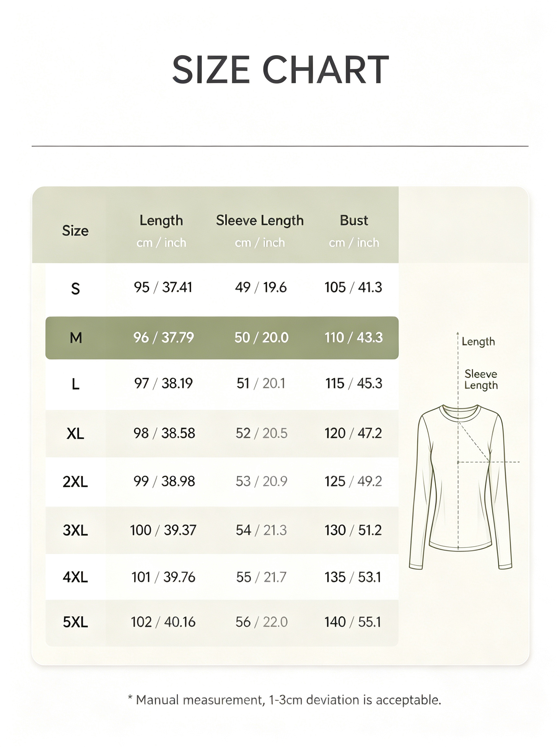The height and width of the screenshot is (747, 560).
Task: Select the 2XL size label
Action: pyautogui.click(x=75, y=481)
